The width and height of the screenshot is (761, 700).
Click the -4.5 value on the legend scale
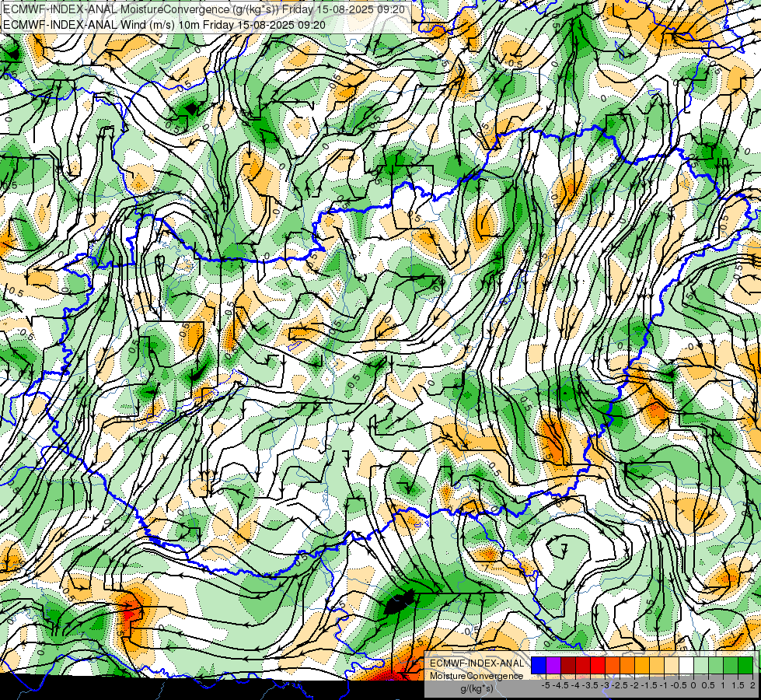[x=560, y=685]
